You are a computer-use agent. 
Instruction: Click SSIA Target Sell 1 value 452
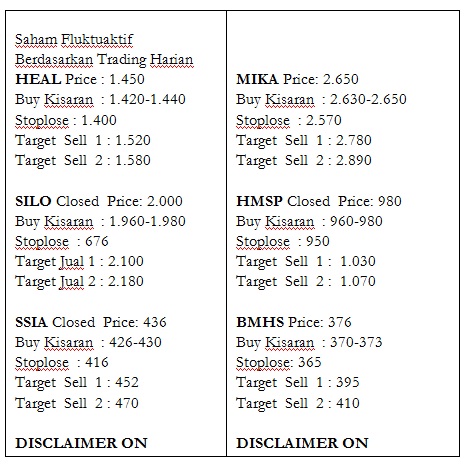coord(127,382)
